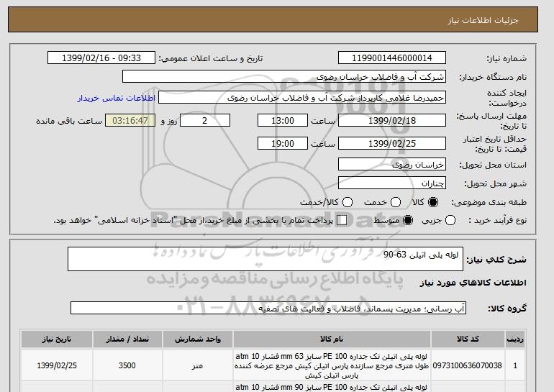This screenshot has width=554, height=392.
Task: Select the خدمت radio button
Action: pyautogui.click(x=396, y=202)
